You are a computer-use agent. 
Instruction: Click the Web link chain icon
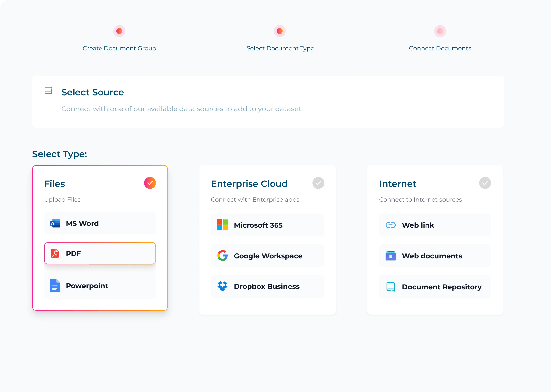[x=390, y=225]
